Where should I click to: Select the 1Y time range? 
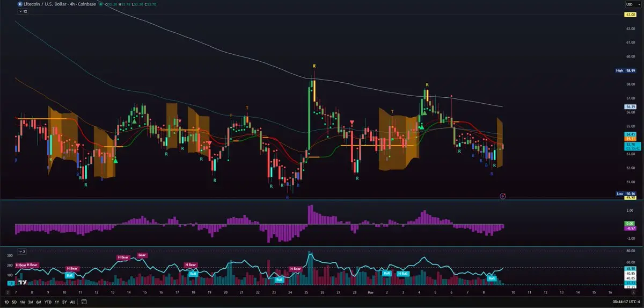(x=57, y=302)
